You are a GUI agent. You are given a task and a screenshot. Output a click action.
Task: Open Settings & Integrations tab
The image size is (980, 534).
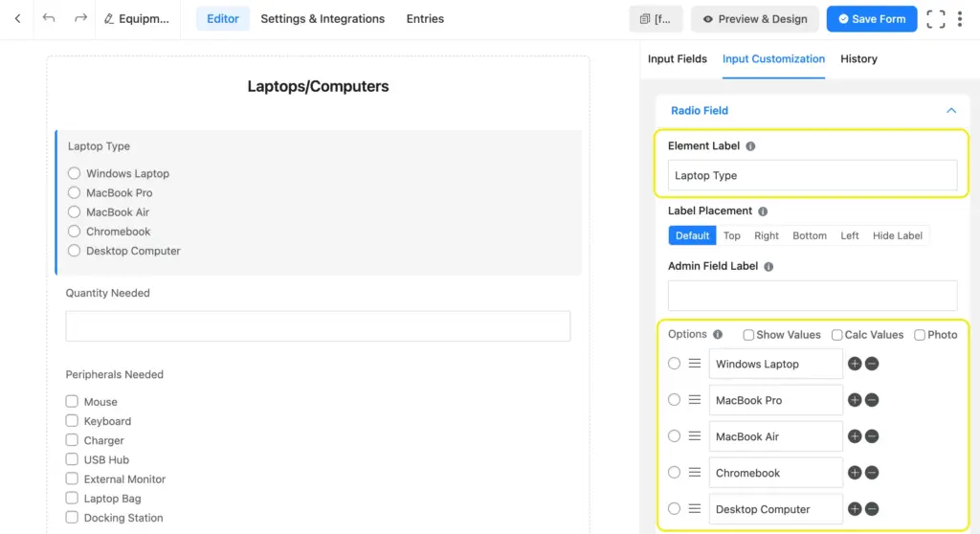click(x=323, y=18)
